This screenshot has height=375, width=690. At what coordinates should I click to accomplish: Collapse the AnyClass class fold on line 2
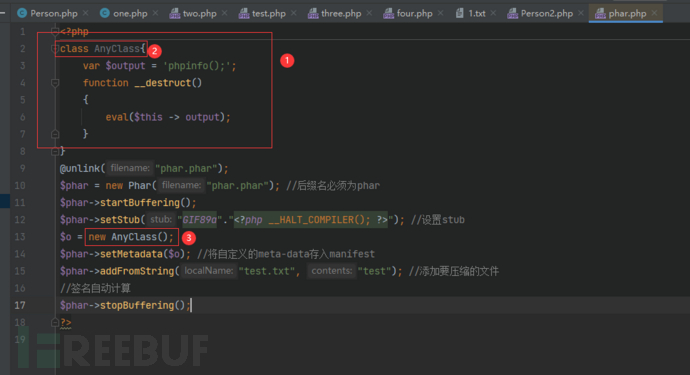(55, 48)
